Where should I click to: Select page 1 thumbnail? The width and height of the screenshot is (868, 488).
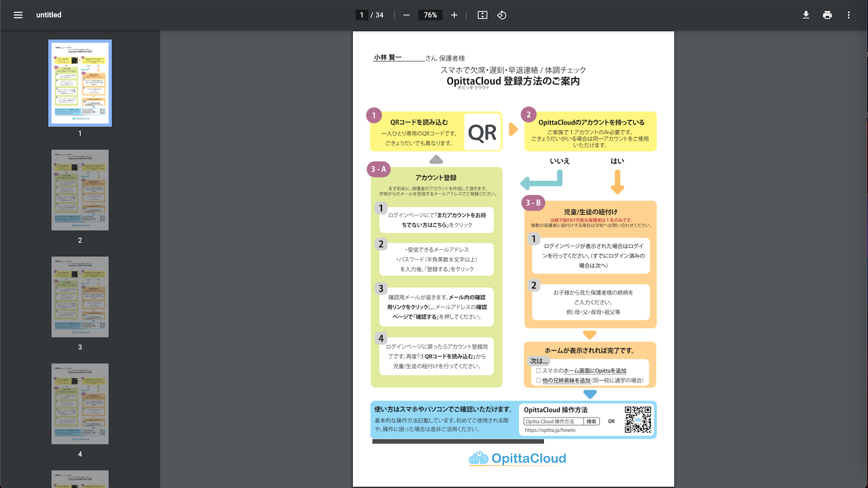coord(80,83)
